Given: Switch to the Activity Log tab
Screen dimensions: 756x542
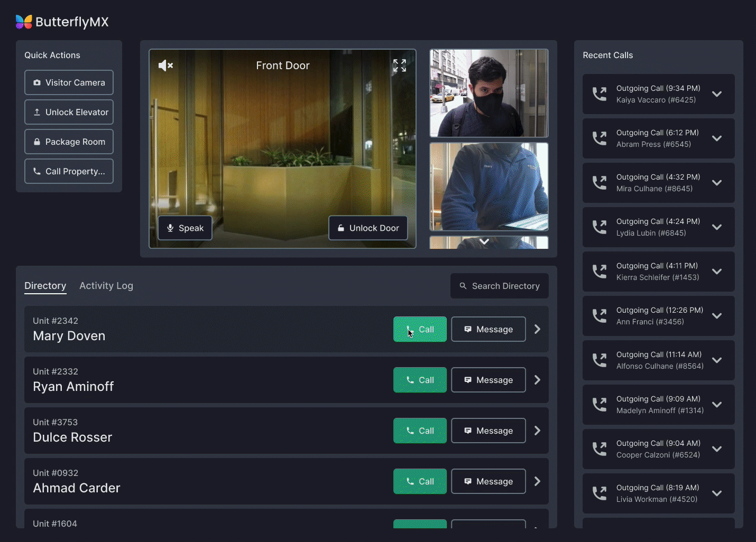Looking at the screenshot, I should [x=106, y=286].
